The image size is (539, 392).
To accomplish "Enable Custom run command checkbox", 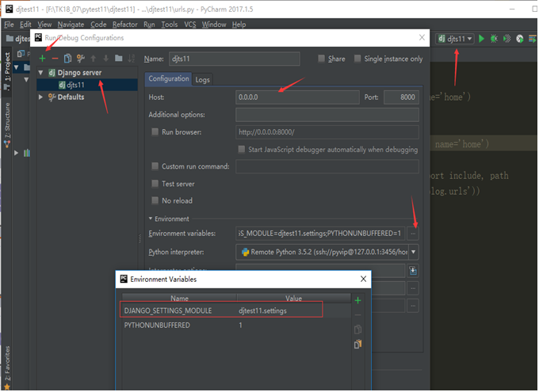I will click(155, 166).
